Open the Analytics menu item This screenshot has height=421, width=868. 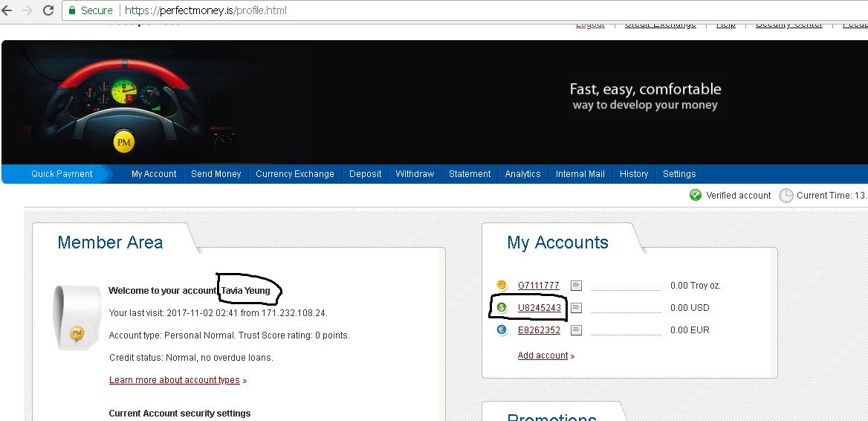[522, 174]
